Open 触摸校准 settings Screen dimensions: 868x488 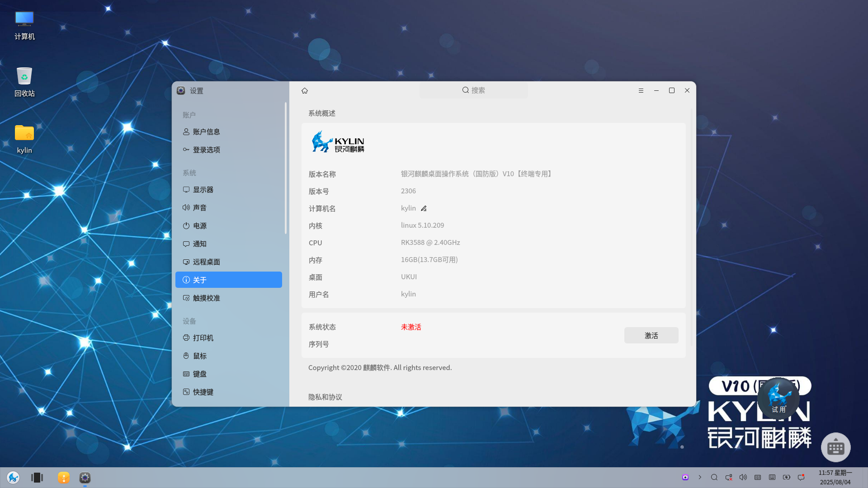click(229, 298)
